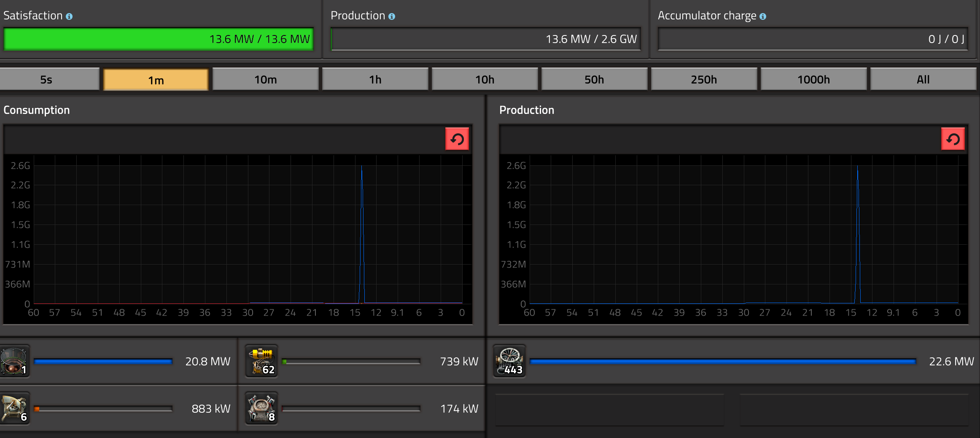980x438 pixels.
Task: Click the info icon beside the top Production label
Action: (x=392, y=16)
